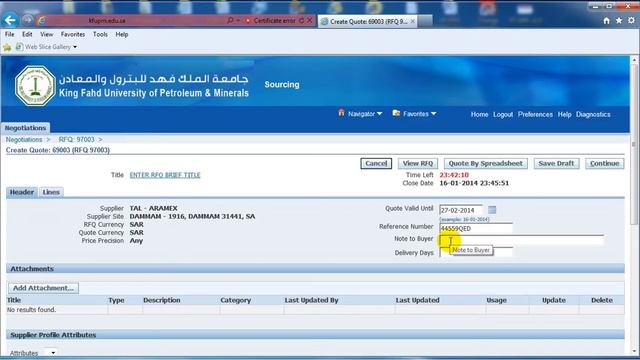Click the refresh icon in address bar
The height and width of the screenshot is (360, 640).
[302, 20]
